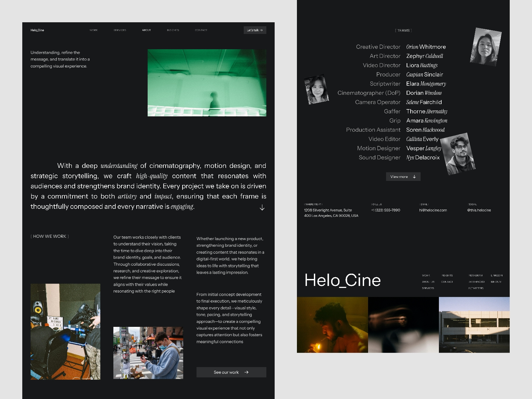
Task: Select the Helo_Cine logo in the header
Action: pyautogui.click(x=37, y=30)
